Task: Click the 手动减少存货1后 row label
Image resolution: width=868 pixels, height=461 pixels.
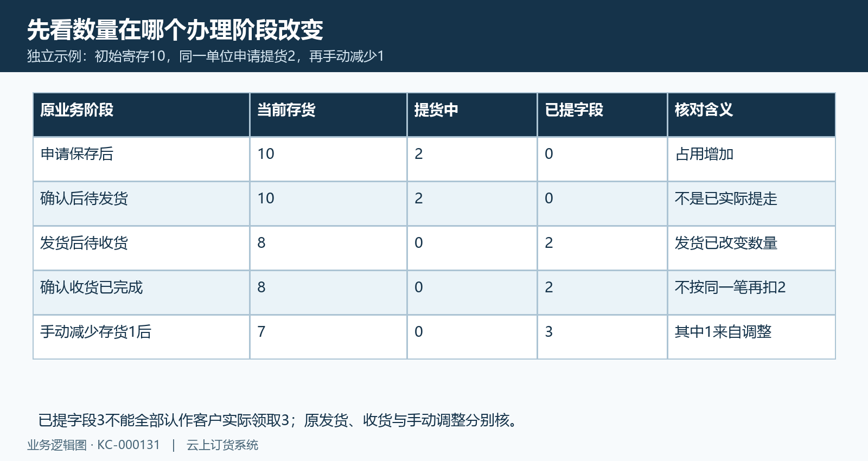Action: (95, 332)
